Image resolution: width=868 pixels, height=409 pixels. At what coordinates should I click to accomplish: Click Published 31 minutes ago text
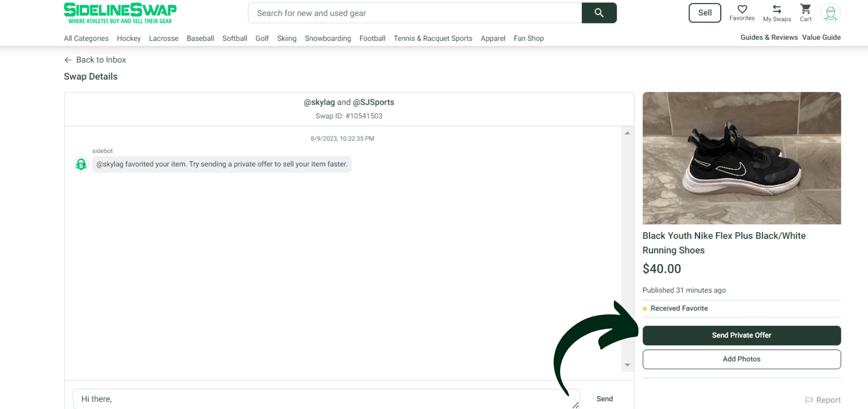[684, 290]
